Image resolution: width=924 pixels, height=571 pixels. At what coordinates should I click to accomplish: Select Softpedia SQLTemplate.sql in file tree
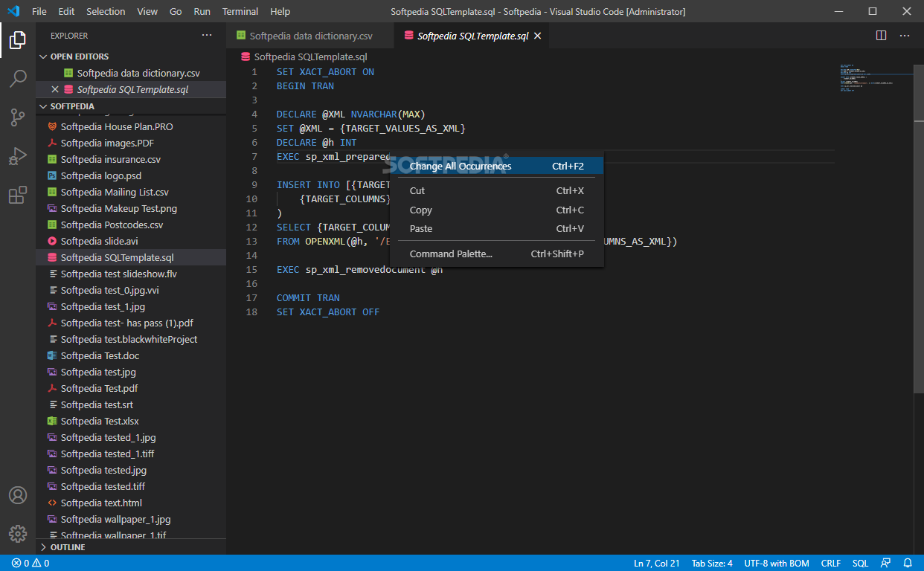click(x=130, y=257)
